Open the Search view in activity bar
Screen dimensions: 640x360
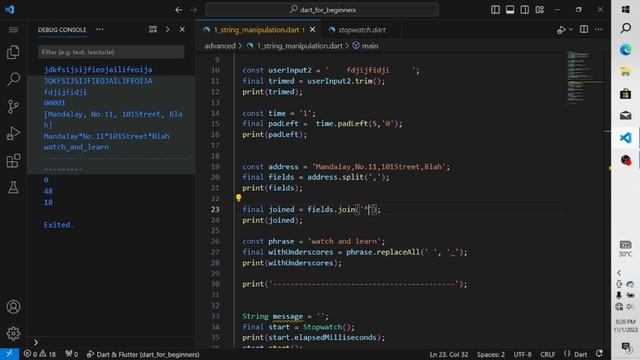click(x=13, y=79)
